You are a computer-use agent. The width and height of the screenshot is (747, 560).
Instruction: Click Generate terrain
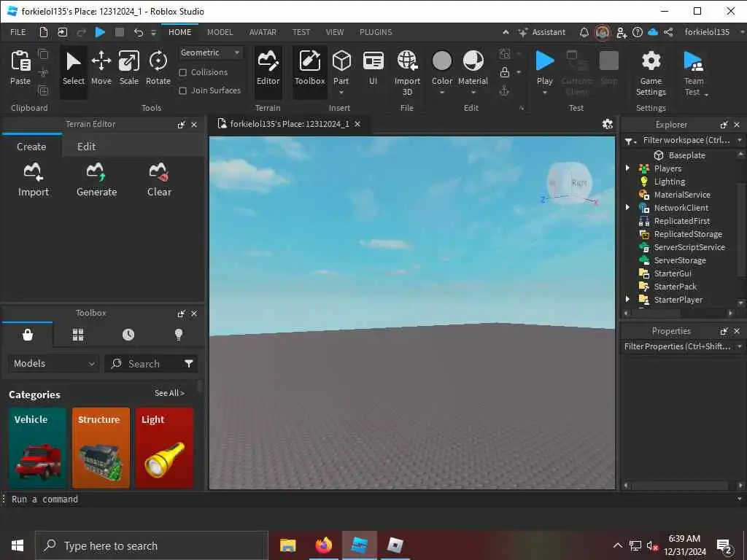coord(97,180)
